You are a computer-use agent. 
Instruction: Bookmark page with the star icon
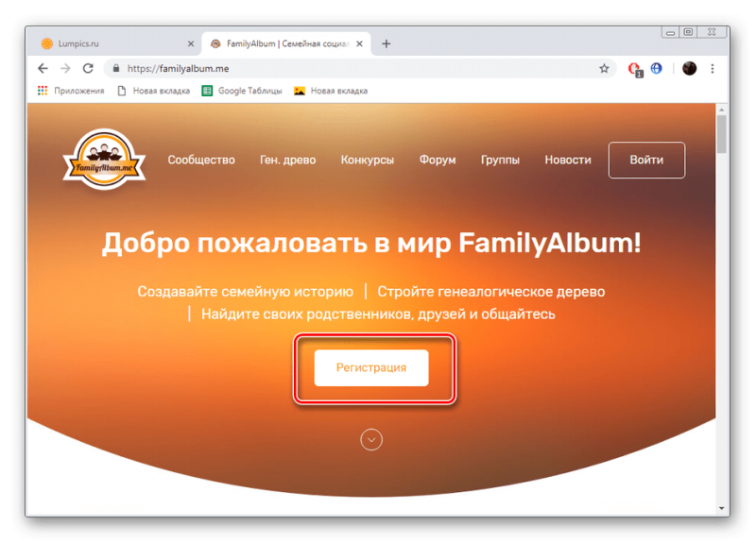(x=604, y=68)
